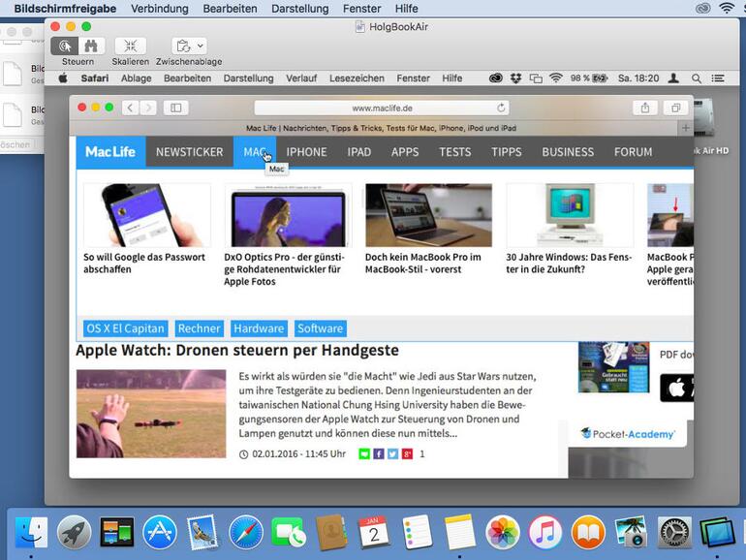This screenshot has width=746, height=560.
Task: Click the Google password article thumbnail
Action: coord(146,215)
